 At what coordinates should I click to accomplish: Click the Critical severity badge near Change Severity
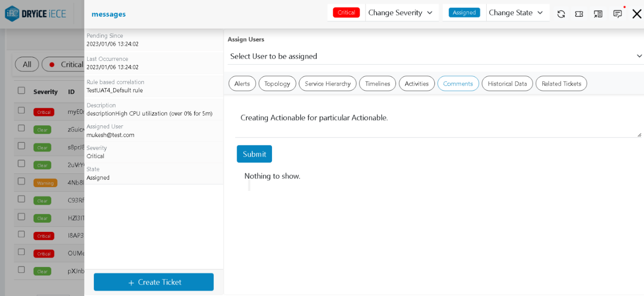pos(346,12)
